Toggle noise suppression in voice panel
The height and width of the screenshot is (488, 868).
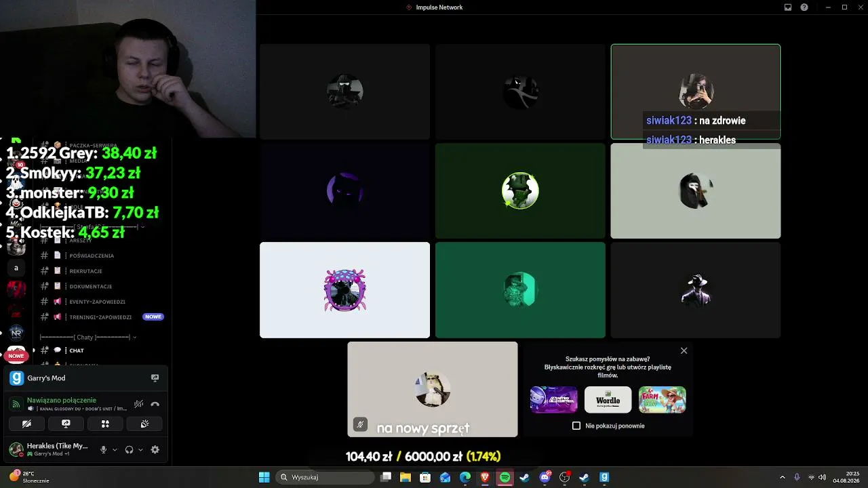[x=138, y=404]
